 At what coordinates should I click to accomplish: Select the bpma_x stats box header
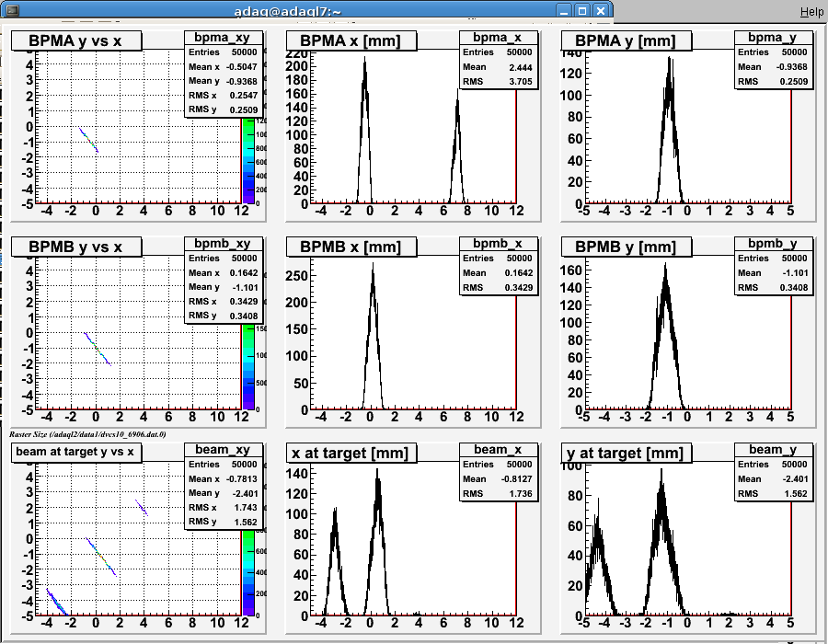click(x=498, y=38)
